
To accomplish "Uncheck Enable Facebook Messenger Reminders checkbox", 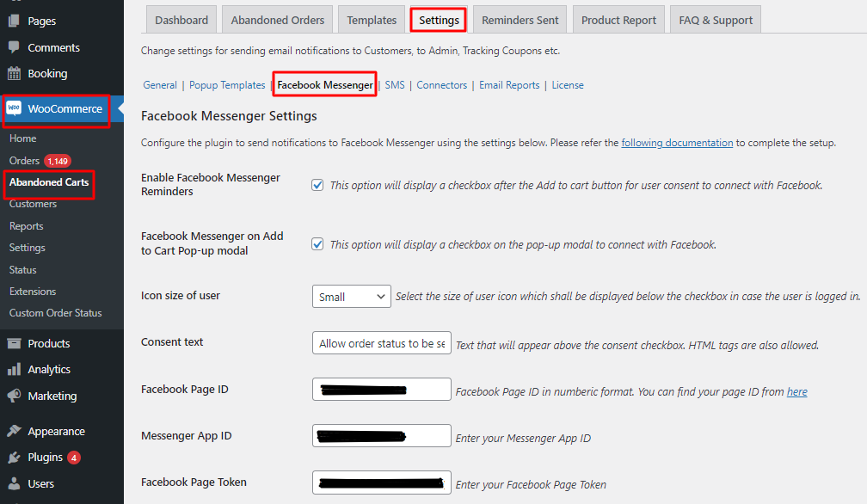I will [317, 185].
